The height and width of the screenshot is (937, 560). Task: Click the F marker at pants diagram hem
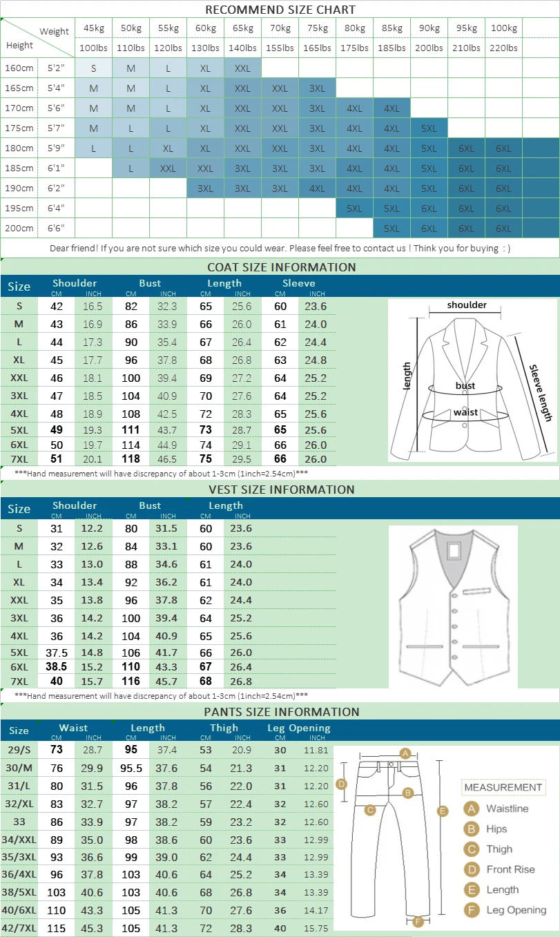[418, 922]
